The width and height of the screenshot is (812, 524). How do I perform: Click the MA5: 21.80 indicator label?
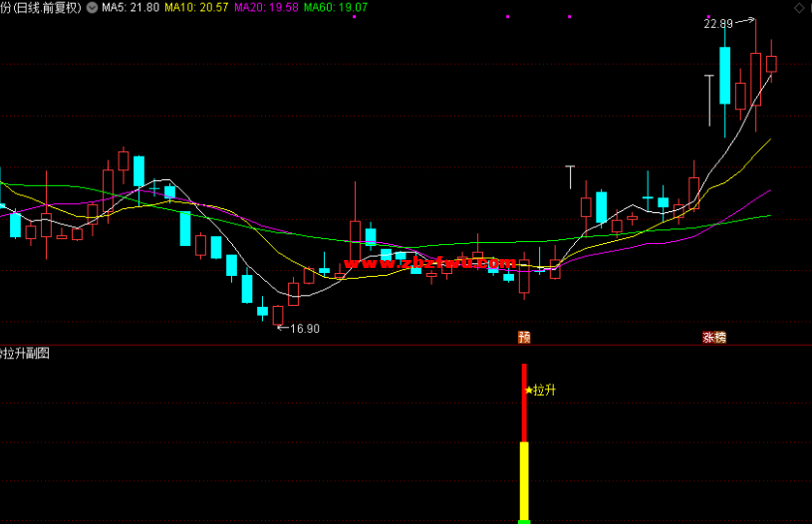(131, 8)
